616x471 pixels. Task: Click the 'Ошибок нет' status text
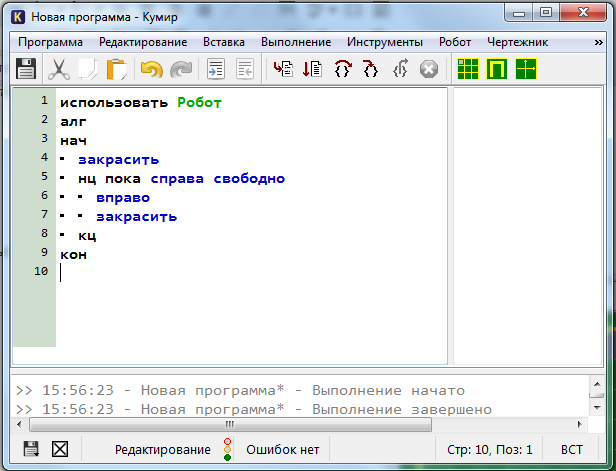pos(283,449)
